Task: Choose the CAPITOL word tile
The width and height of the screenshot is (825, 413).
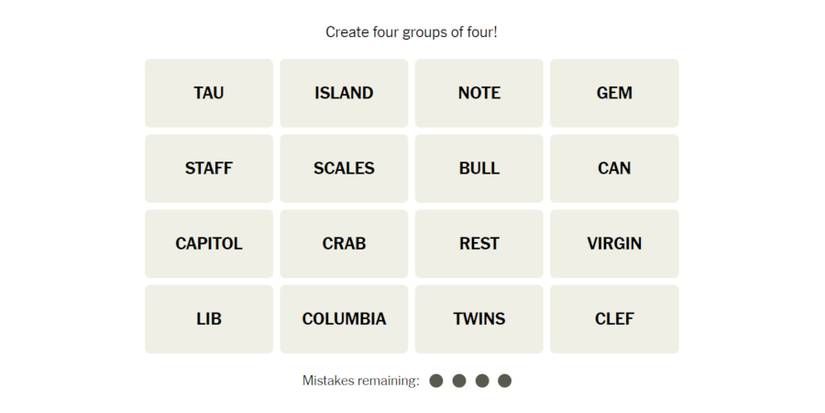Action: [209, 243]
